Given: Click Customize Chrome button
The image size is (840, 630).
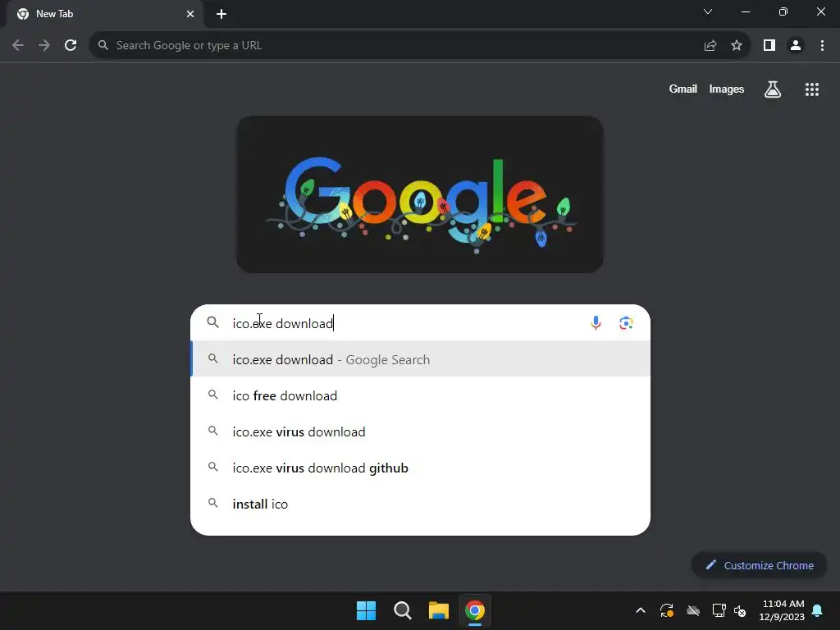Looking at the screenshot, I should tap(759, 565).
